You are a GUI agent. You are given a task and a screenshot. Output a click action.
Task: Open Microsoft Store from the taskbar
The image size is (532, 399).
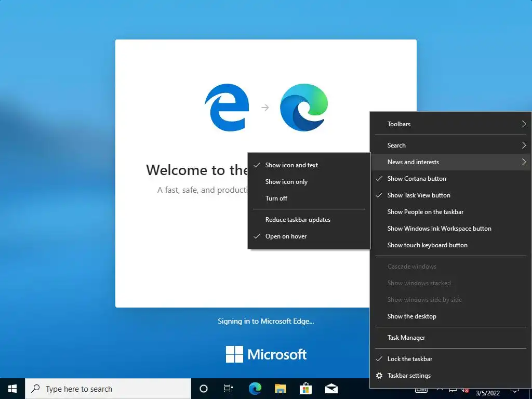coord(305,389)
